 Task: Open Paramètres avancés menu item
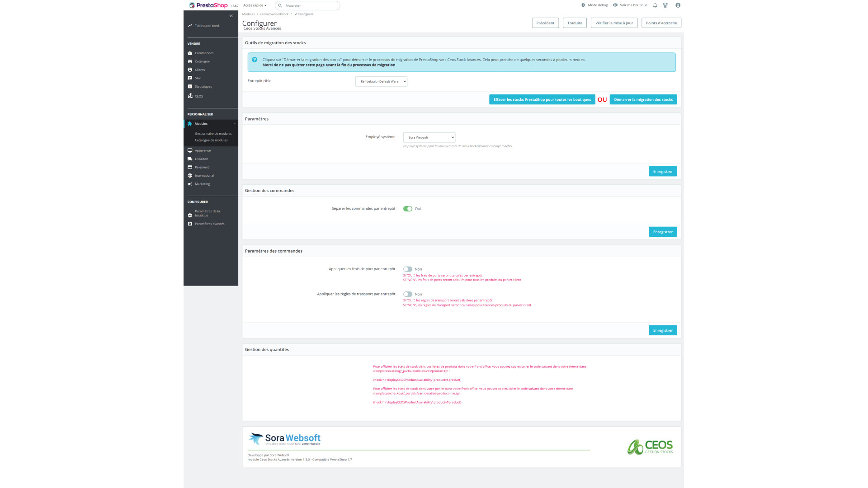(209, 224)
